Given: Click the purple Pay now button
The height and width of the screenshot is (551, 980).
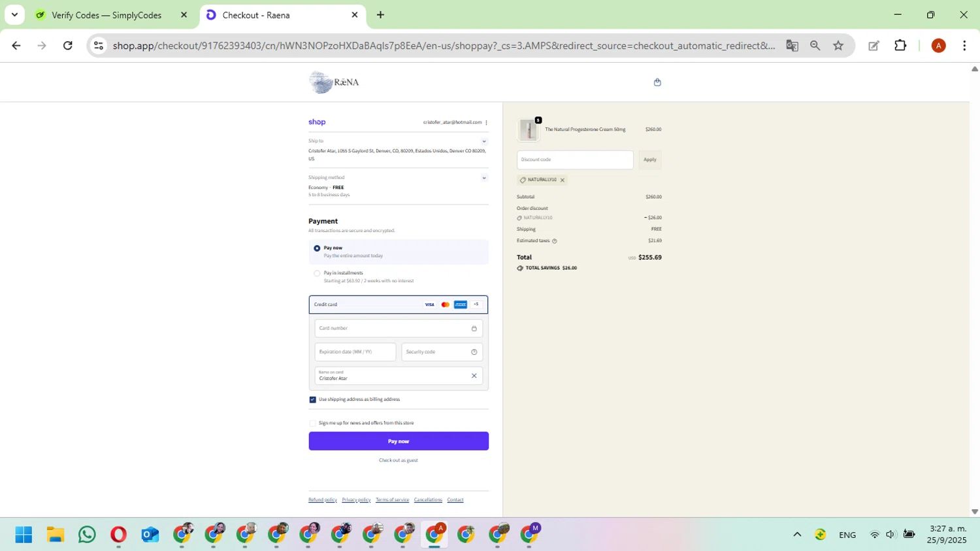Looking at the screenshot, I should coord(399,441).
